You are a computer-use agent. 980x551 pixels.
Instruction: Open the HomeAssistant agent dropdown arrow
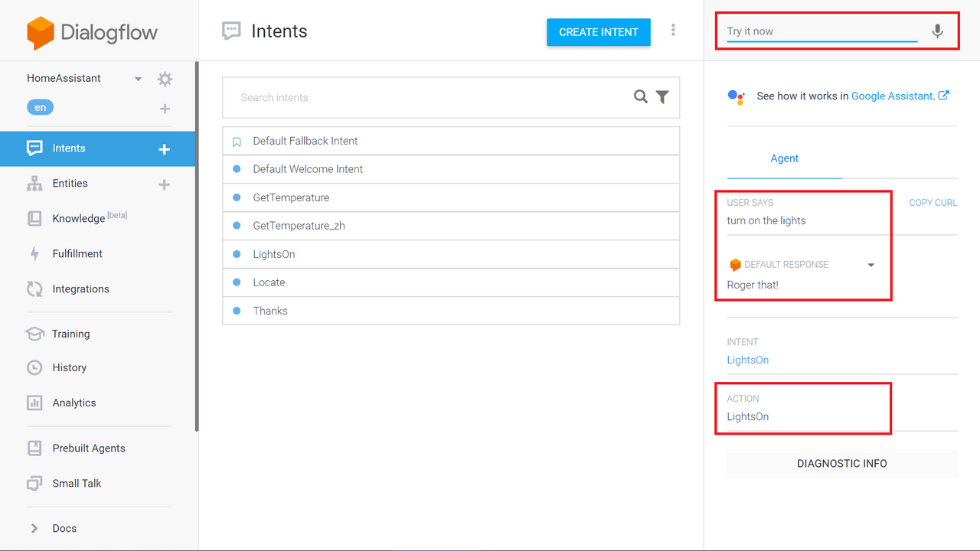[x=138, y=79]
